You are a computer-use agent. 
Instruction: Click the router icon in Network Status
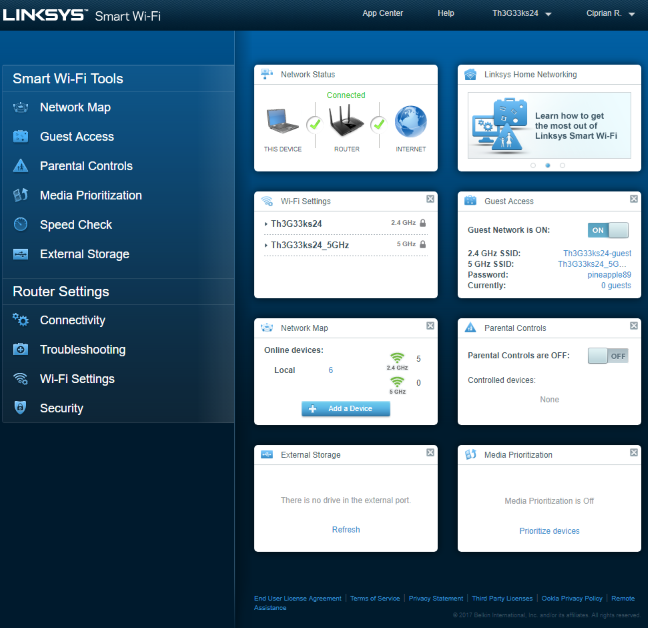346,120
